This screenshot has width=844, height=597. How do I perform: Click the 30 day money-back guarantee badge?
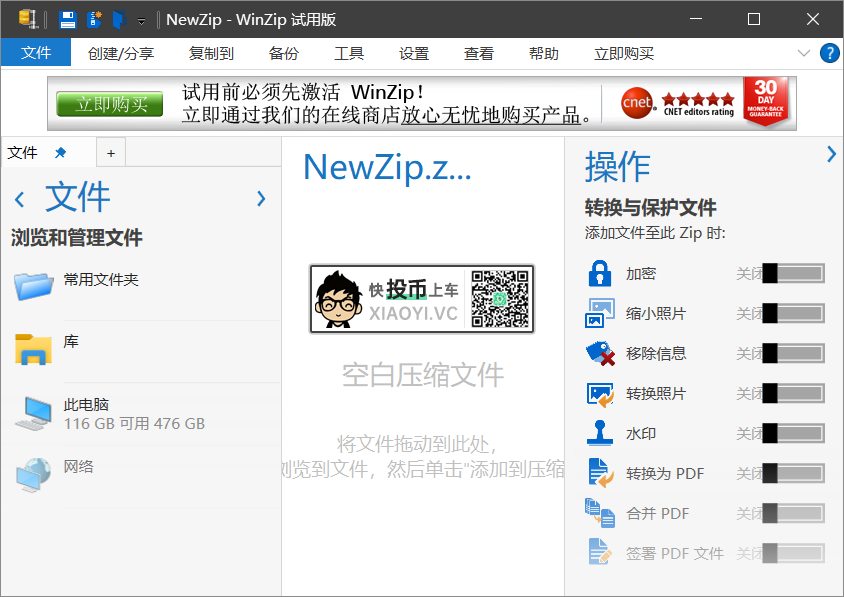(765, 101)
